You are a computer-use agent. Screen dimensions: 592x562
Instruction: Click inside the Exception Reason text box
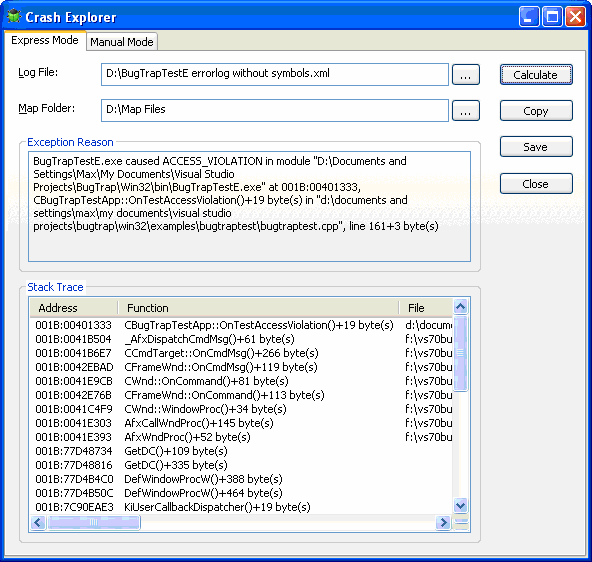[249, 206]
